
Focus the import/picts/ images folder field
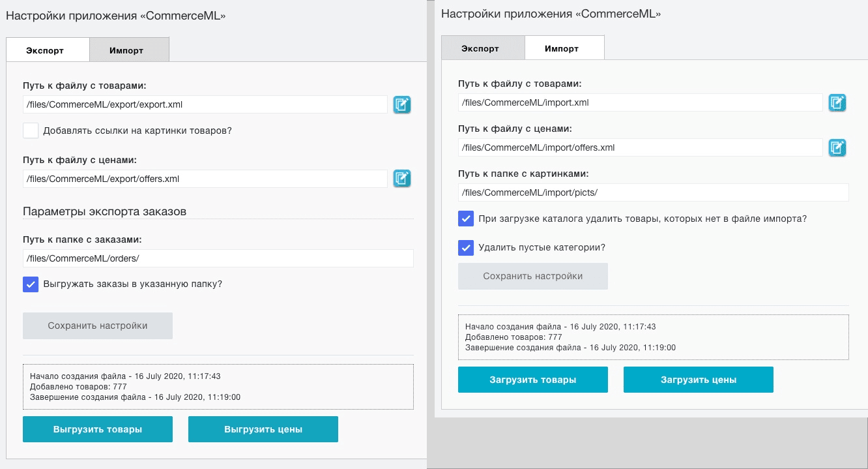pos(654,192)
